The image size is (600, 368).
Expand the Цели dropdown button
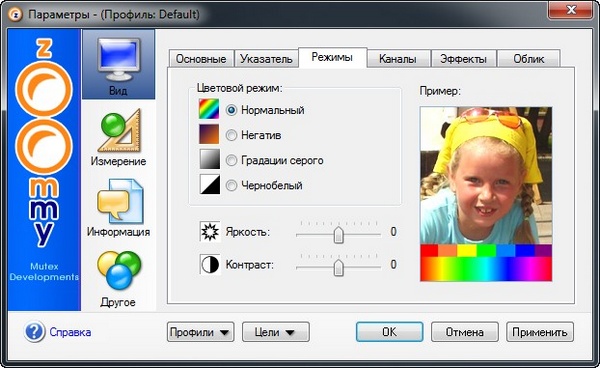click(x=276, y=332)
